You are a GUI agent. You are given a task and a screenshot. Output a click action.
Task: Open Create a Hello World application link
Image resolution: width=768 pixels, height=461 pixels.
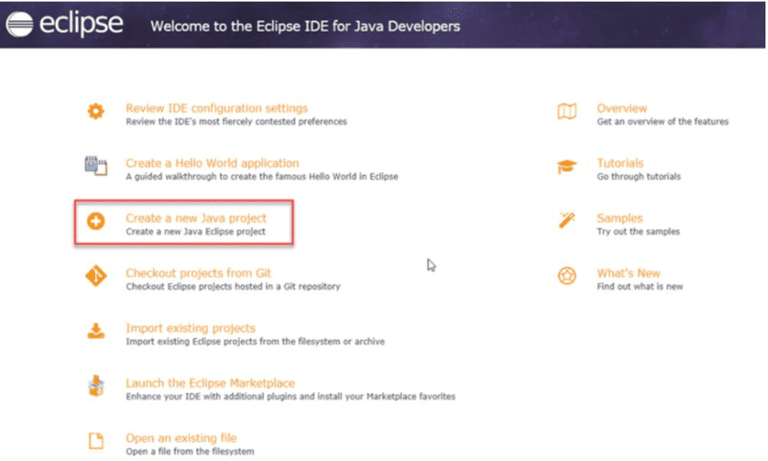click(x=212, y=163)
